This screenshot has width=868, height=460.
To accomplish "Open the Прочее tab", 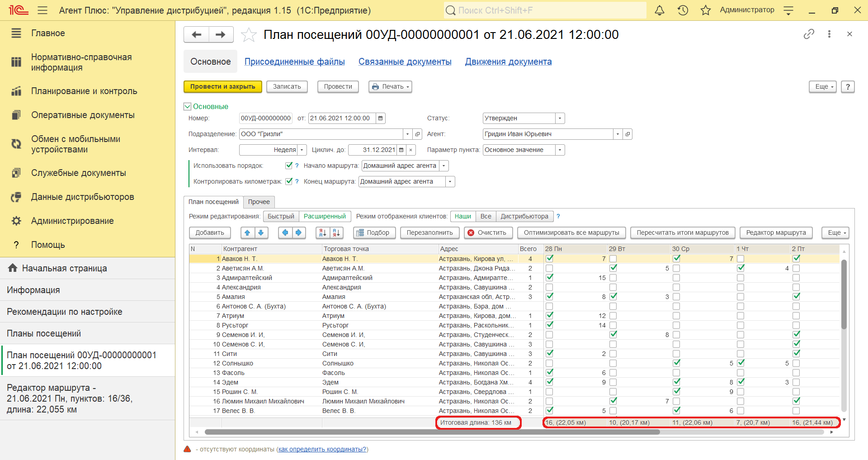I will [259, 202].
